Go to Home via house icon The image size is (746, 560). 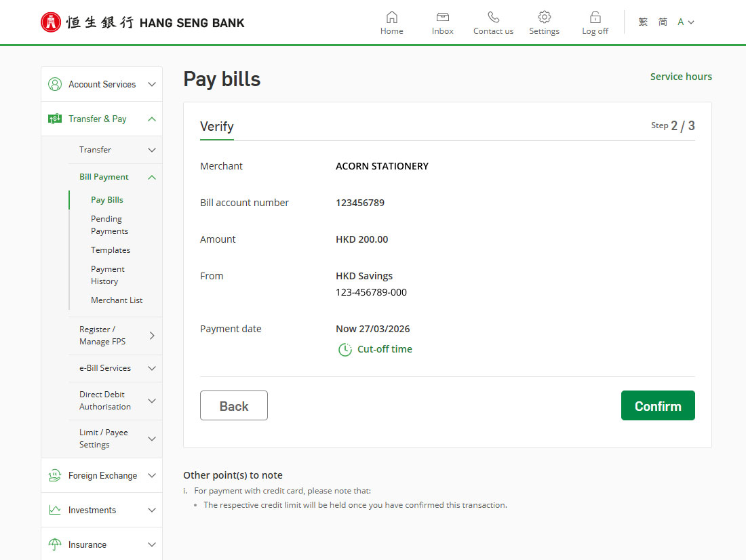pos(391,17)
